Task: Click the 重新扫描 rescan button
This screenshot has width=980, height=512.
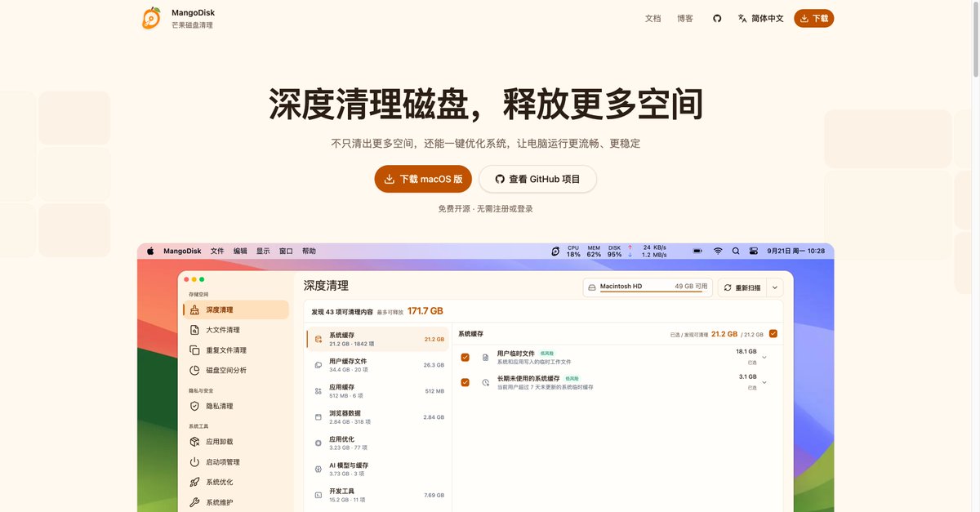Action: 742,287
